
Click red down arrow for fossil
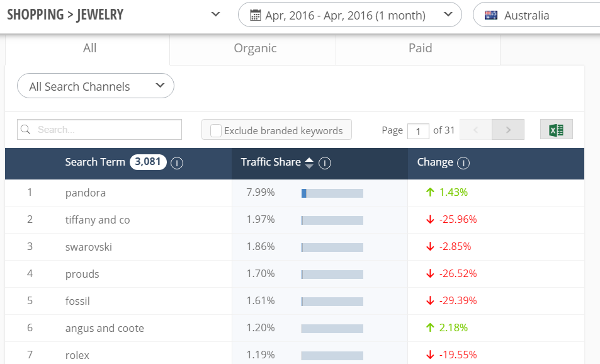(430, 300)
